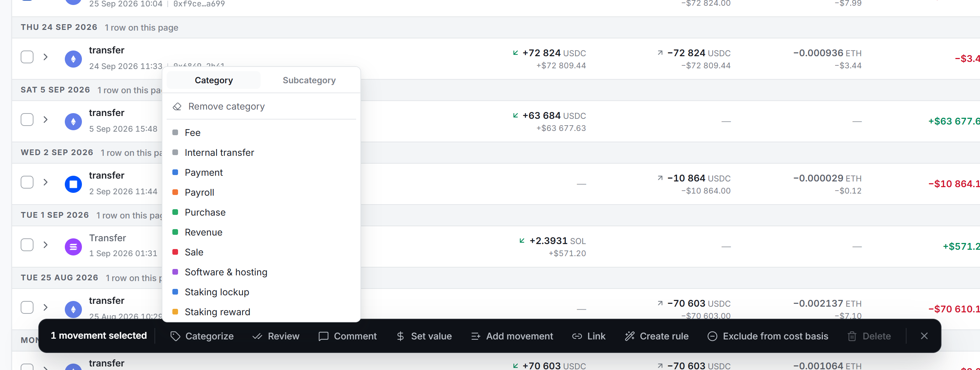This screenshot has width=980, height=370.
Task: Click the Review double-check icon
Action: [x=257, y=336]
